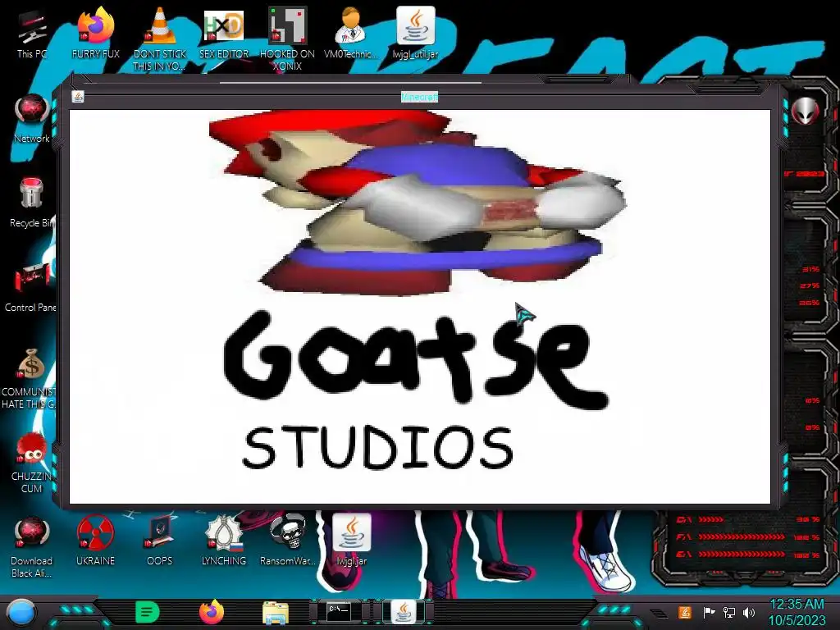Open File Explorer from the taskbar
The image size is (840, 630).
[x=276, y=612]
